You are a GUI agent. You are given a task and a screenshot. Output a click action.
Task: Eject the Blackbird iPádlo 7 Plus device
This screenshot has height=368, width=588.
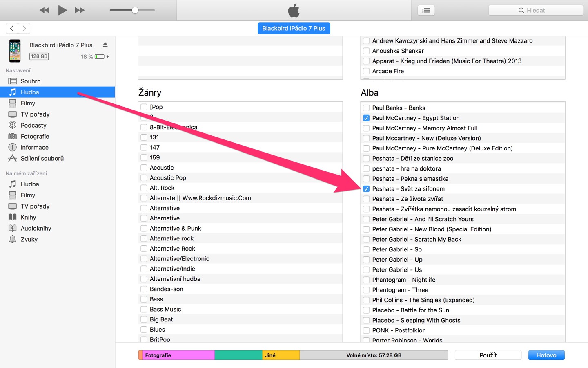tap(105, 45)
